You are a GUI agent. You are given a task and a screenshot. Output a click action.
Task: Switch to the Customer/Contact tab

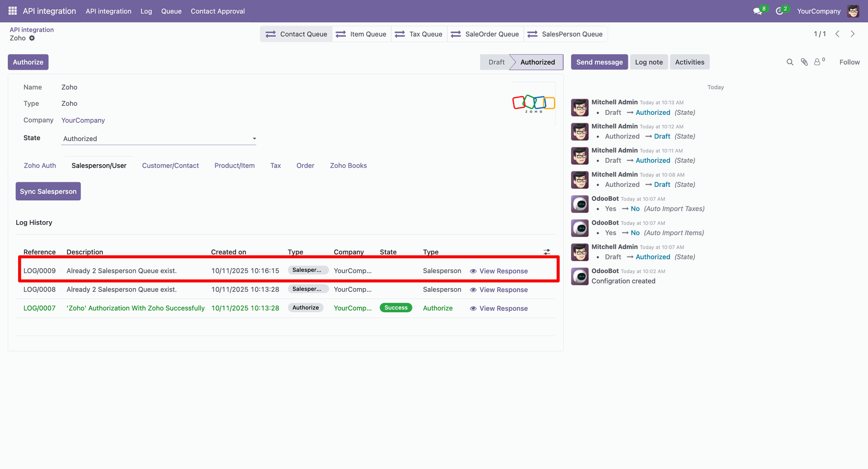[170, 166]
